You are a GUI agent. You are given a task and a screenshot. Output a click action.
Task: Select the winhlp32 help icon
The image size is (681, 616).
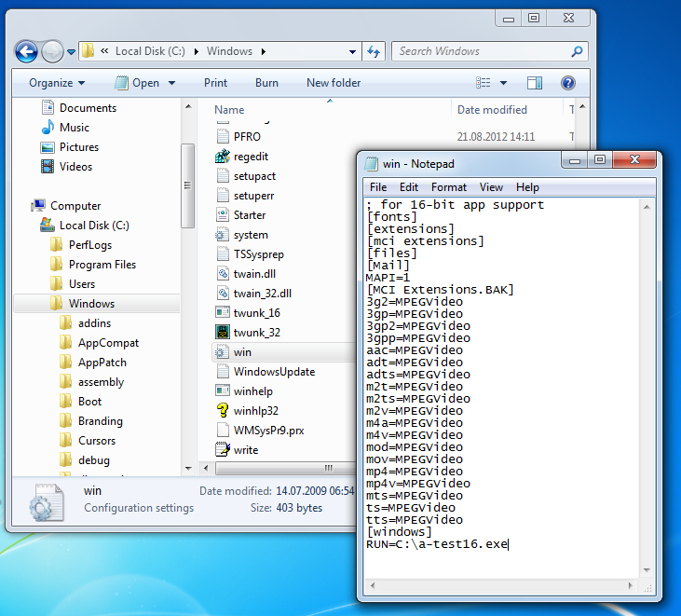pos(222,411)
